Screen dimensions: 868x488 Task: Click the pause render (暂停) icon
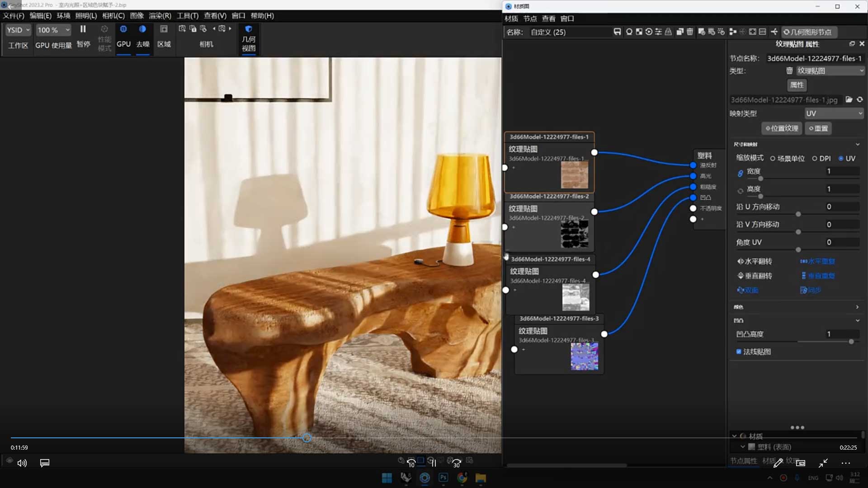pos(83,29)
